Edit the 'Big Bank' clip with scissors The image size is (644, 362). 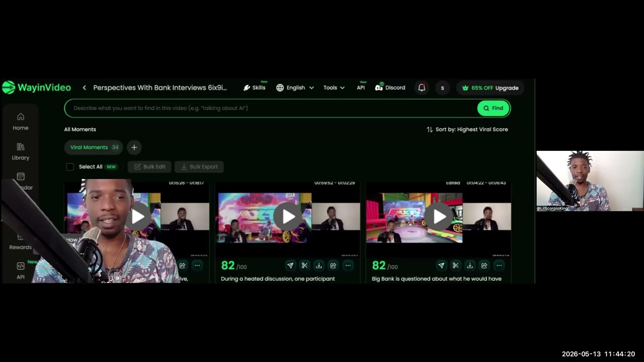455,265
